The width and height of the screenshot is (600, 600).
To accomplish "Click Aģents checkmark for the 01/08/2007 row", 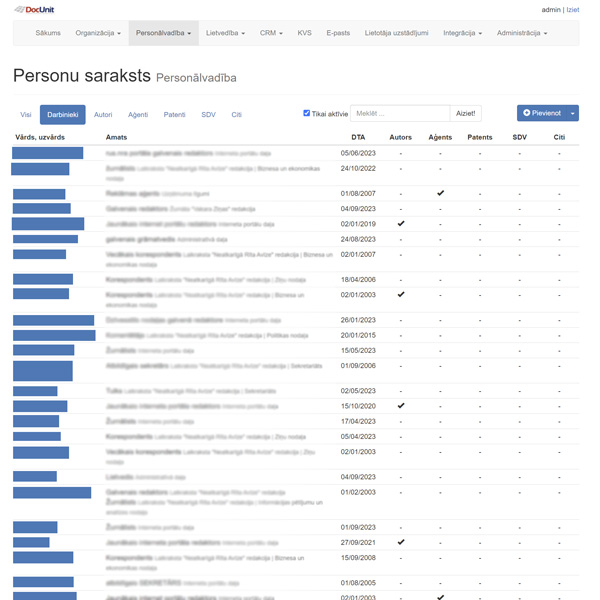I will point(440,193).
